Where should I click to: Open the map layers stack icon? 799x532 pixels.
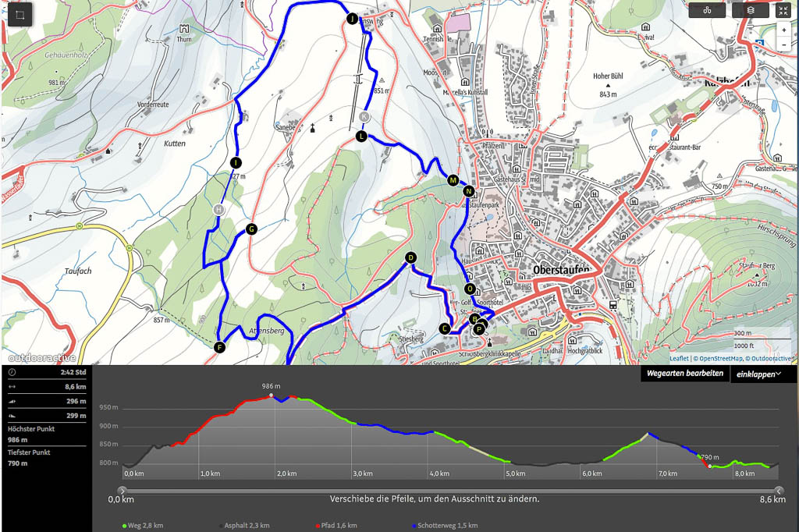pyautogui.click(x=750, y=10)
